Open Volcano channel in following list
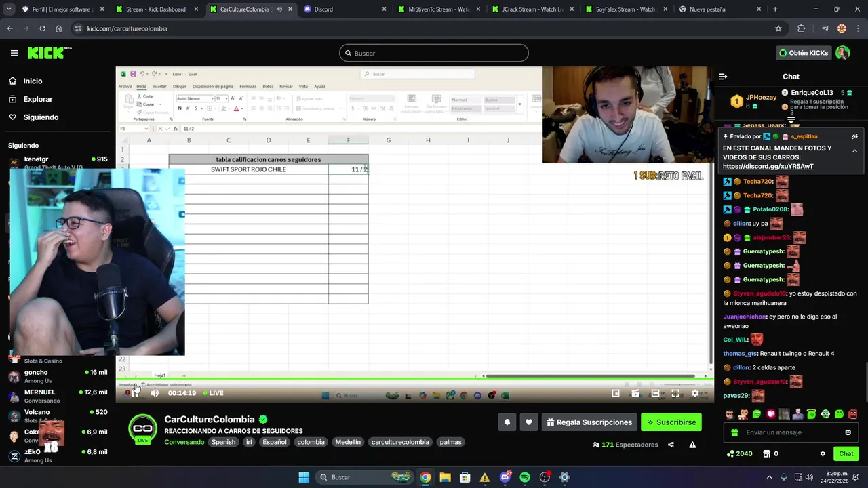 (x=58, y=415)
